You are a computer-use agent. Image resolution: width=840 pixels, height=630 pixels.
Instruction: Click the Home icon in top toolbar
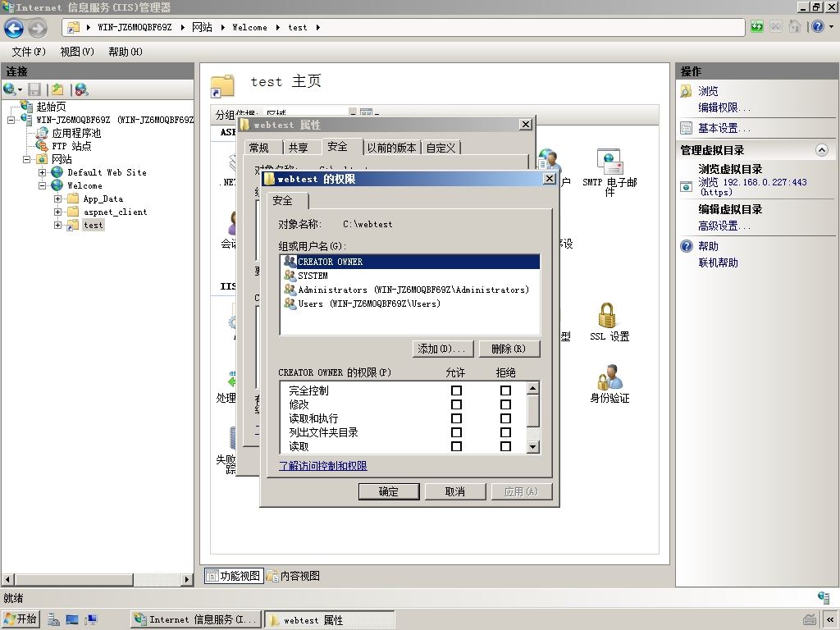794,26
